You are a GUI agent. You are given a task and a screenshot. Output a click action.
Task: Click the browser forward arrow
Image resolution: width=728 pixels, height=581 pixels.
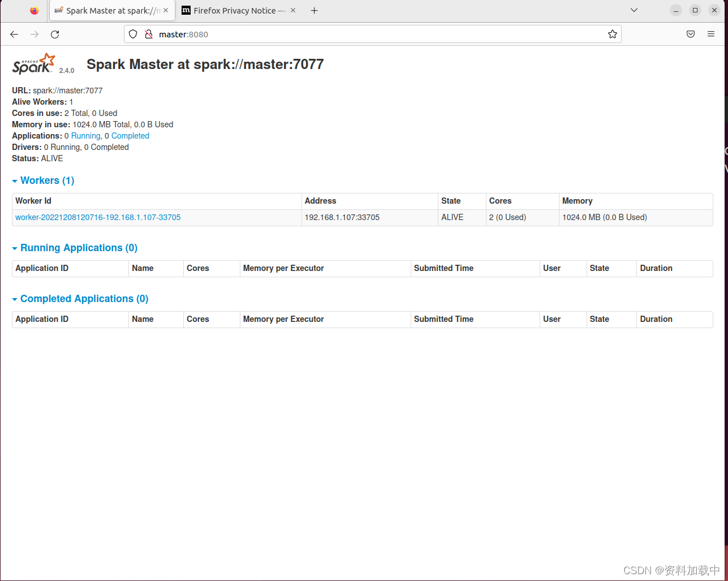click(x=35, y=35)
